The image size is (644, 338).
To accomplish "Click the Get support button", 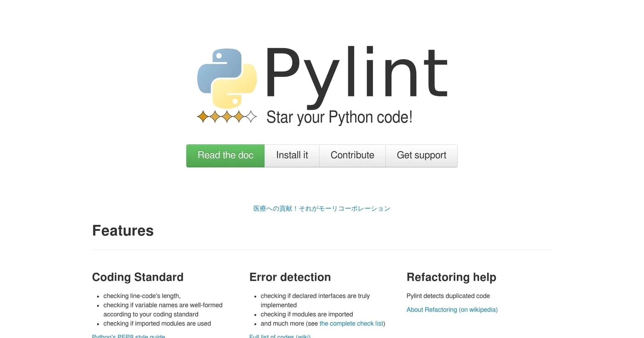I will [421, 155].
